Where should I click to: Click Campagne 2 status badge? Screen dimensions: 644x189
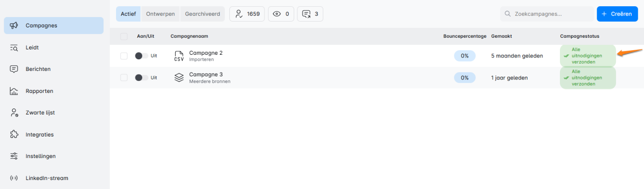587,56
